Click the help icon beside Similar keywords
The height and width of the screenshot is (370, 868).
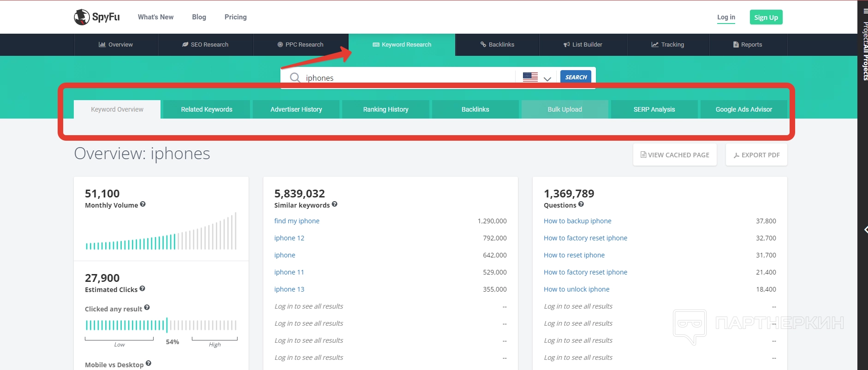(x=334, y=204)
